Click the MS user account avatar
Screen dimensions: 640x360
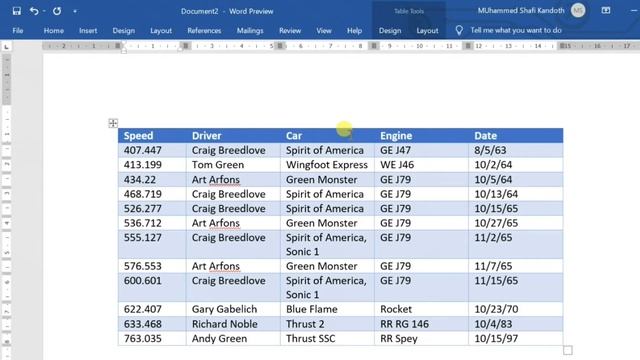(578, 11)
